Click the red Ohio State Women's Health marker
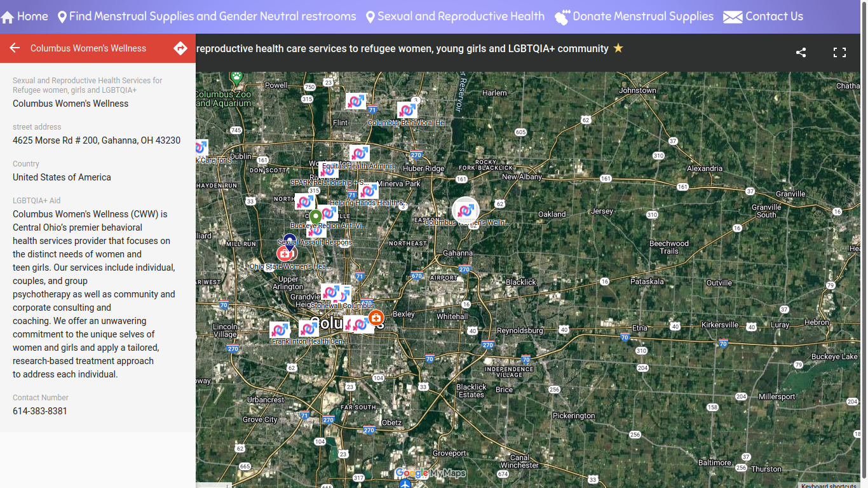868x488 pixels. (284, 254)
